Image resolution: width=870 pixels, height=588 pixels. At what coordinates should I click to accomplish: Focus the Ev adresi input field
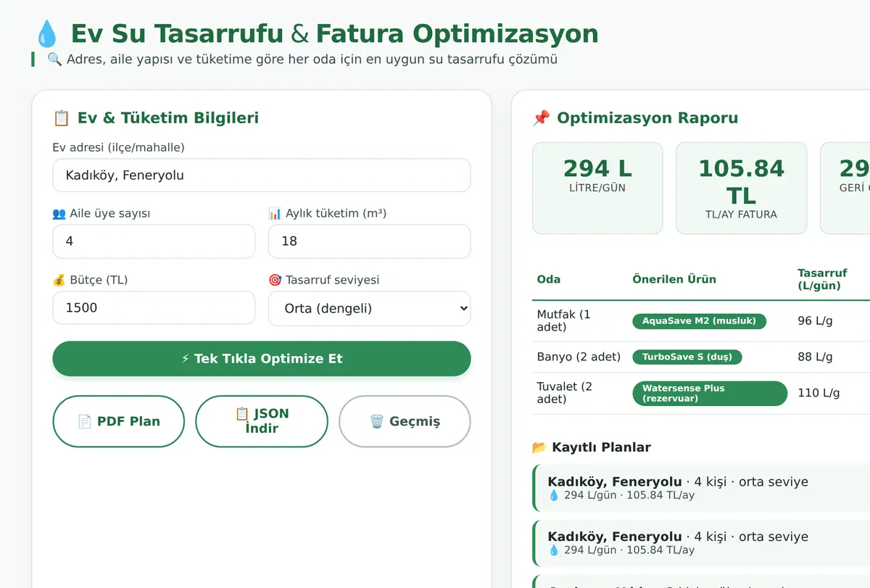pyautogui.click(x=262, y=175)
